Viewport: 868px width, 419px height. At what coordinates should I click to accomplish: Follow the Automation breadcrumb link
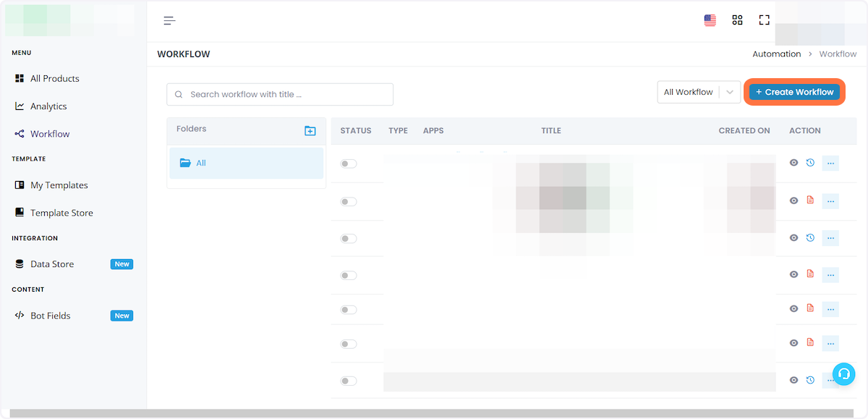(776, 54)
